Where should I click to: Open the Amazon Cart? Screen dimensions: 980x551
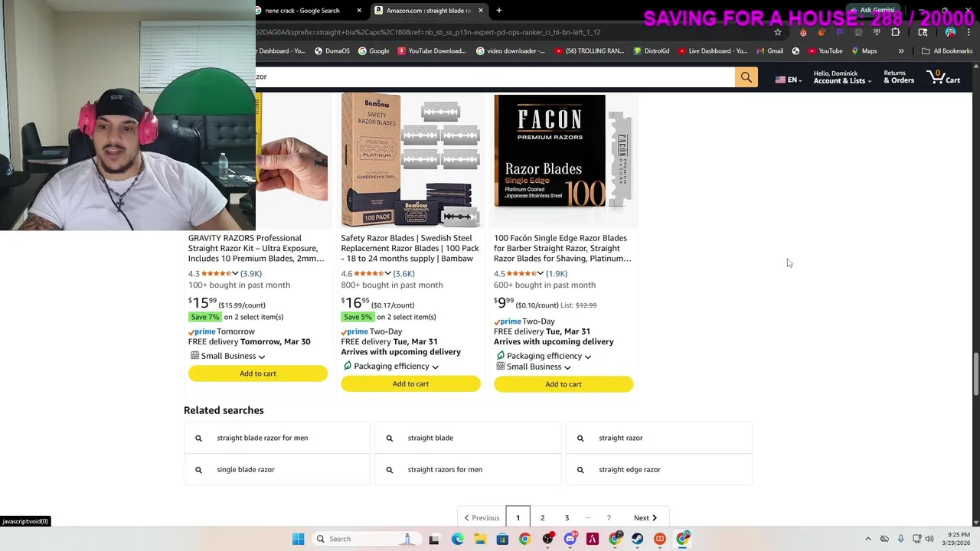pyautogui.click(x=943, y=77)
